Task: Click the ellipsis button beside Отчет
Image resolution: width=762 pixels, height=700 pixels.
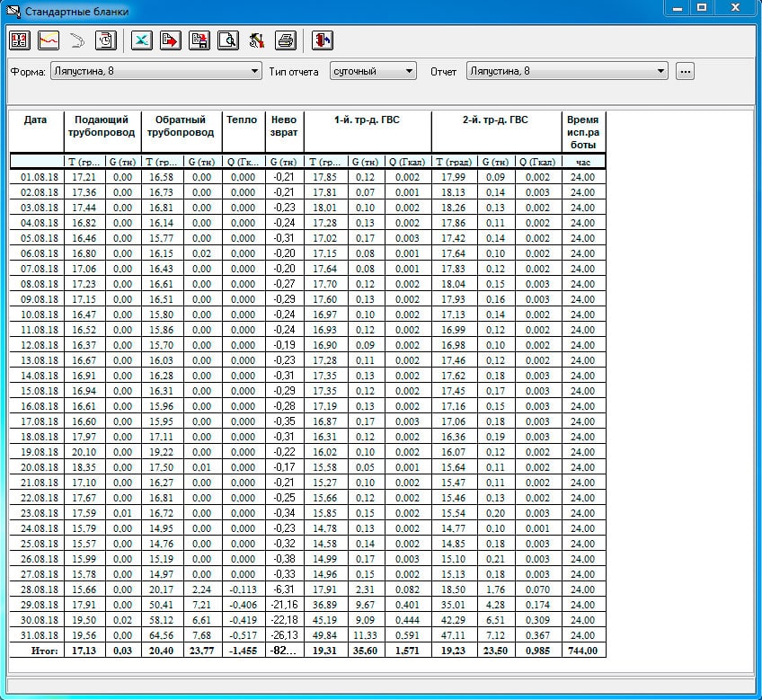Action: [686, 71]
